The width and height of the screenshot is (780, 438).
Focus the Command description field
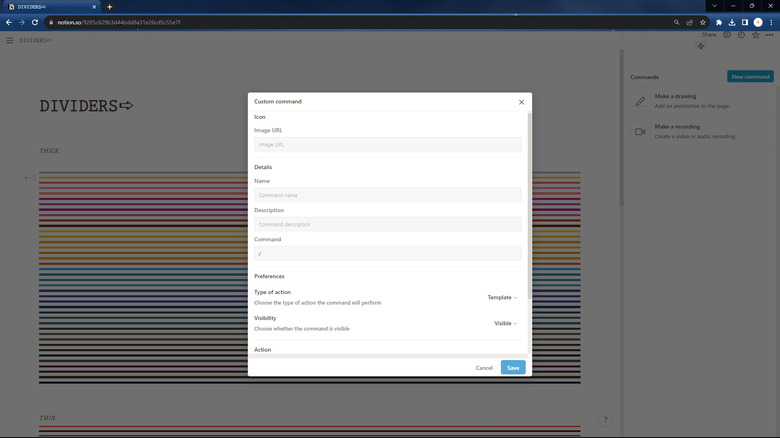pyautogui.click(x=388, y=224)
